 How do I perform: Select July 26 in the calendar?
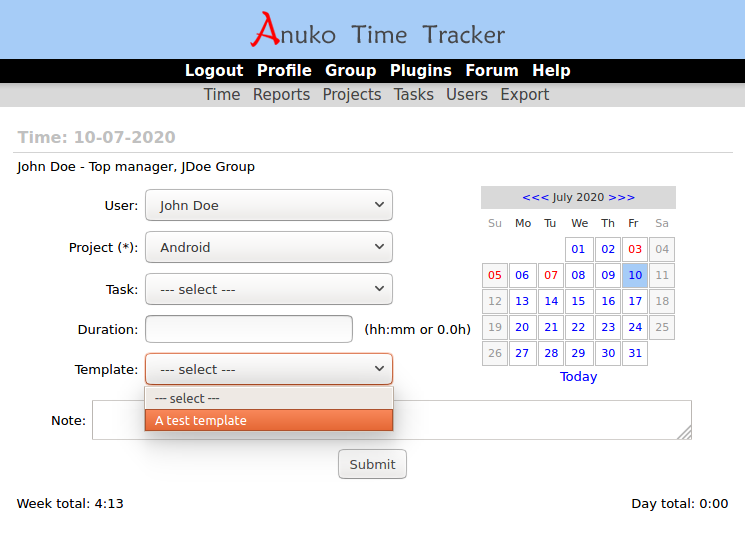click(x=495, y=354)
